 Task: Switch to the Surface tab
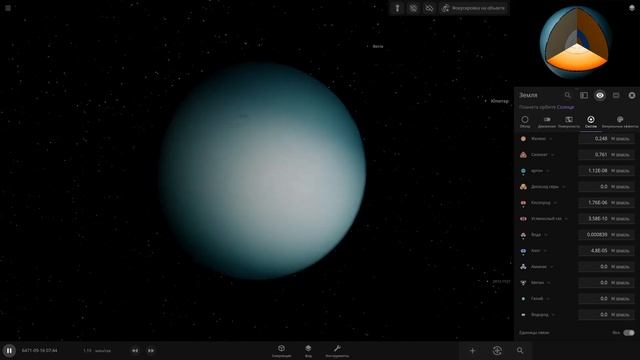[x=569, y=122]
